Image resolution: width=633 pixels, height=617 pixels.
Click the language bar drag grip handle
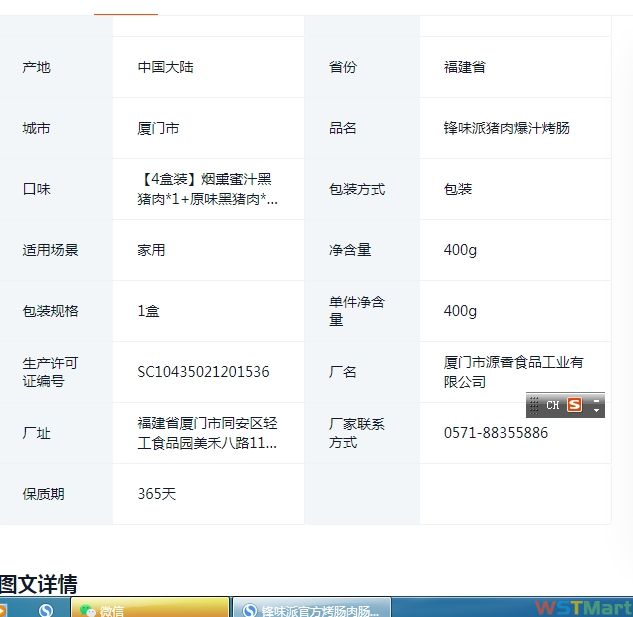(x=534, y=405)
